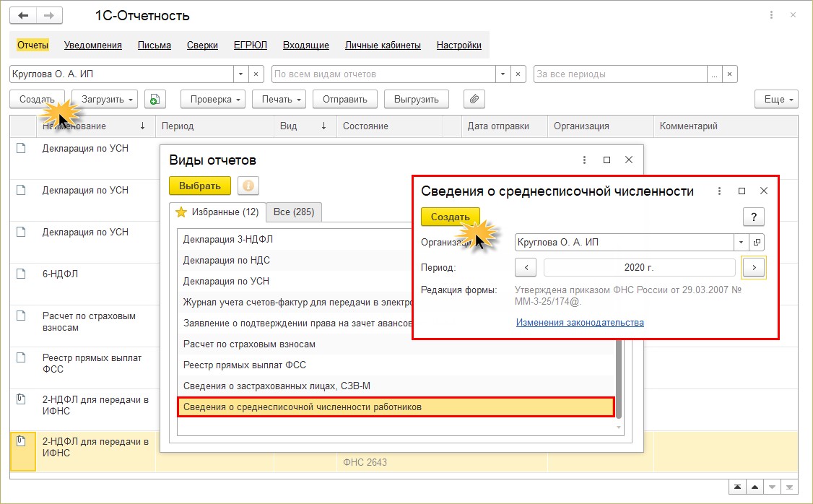This screenshot has height=504, width=813.
Task: Switch to Уведомления tab
Action: (93, 45)
